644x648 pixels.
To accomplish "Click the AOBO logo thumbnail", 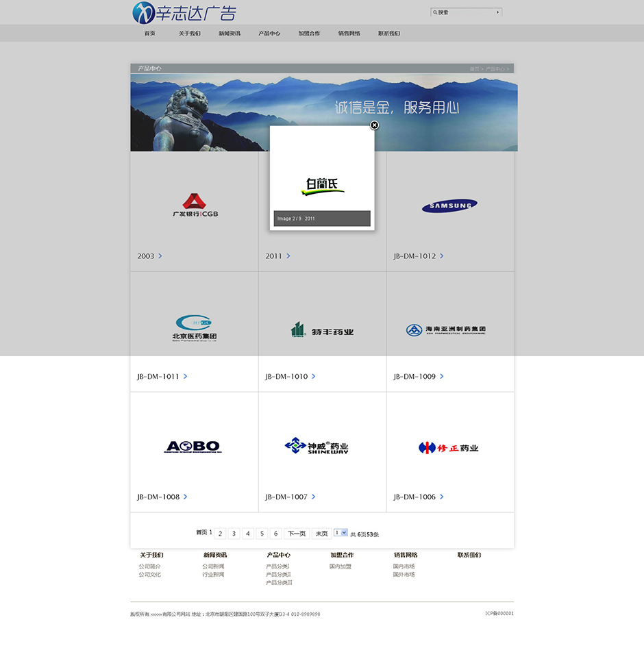I will coord(193,447).
